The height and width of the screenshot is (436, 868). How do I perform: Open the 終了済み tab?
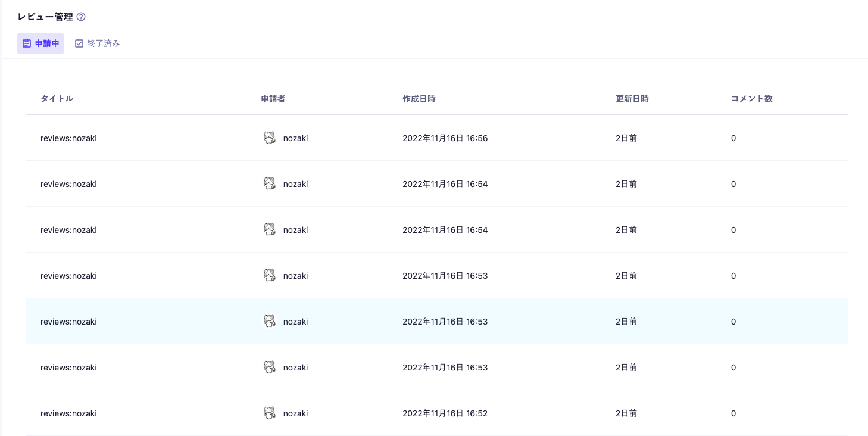coord(98,43)
